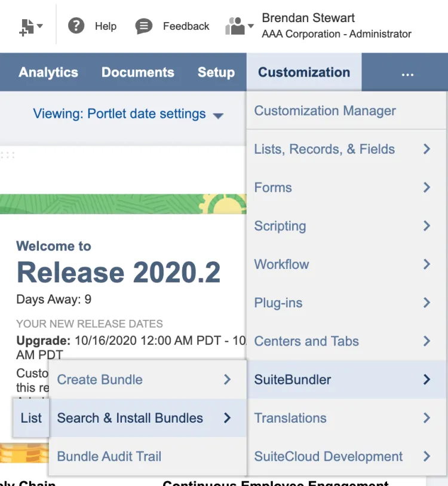
Task: Open the Customization tab
Action: [x=304, y=72]
